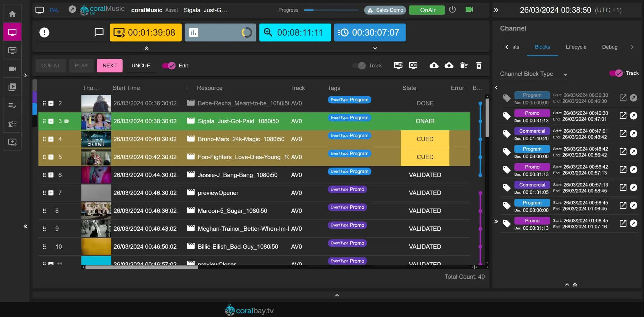Click the Bruno-Mars_24k-Magic thumbnail

(x=96, y=139)
